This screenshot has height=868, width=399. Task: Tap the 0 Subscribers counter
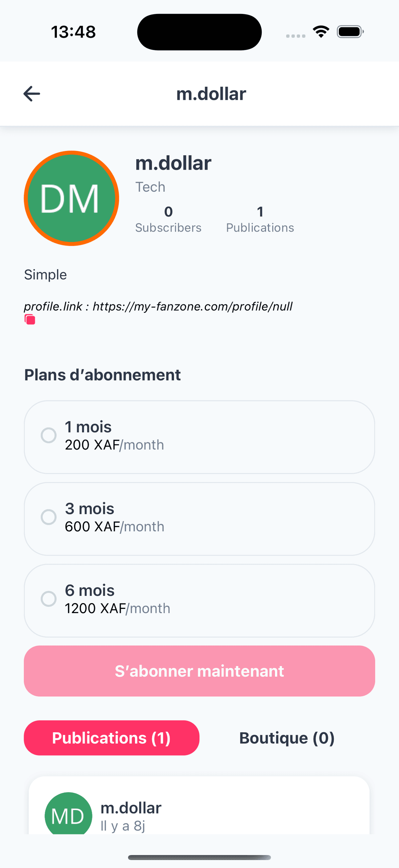(x=168, y=219)
